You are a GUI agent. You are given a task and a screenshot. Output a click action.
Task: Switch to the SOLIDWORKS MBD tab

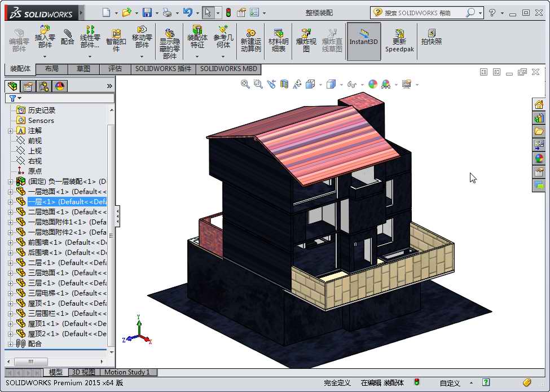coord(228,69)
